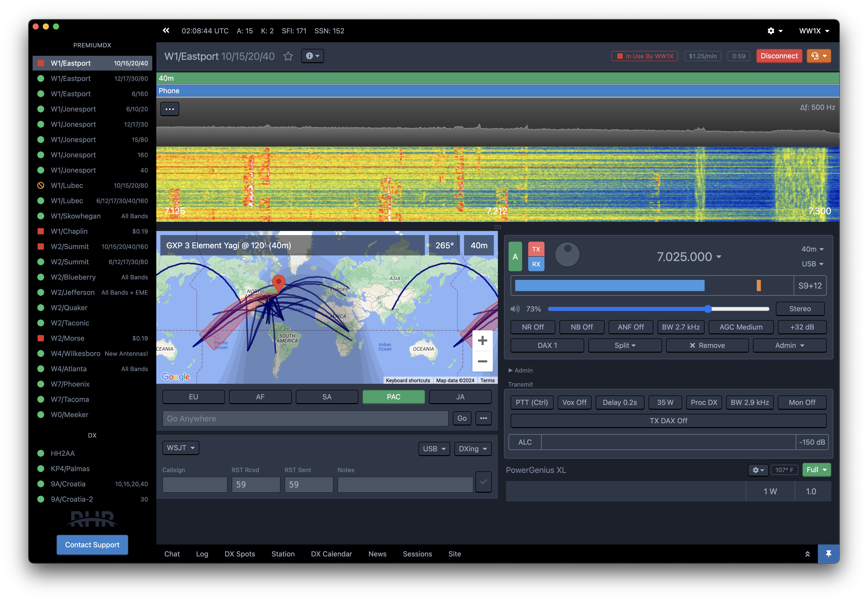
Task: Point antenna to EU
Action: point(193,397)
